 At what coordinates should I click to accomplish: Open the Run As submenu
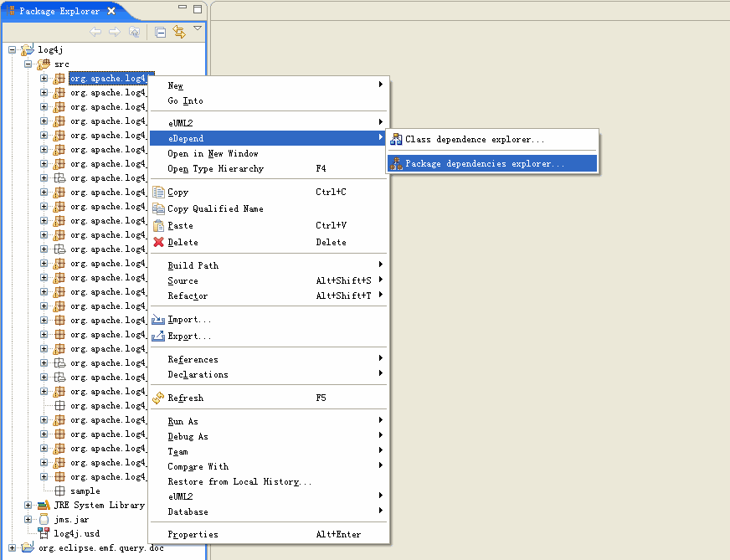coord(268,421)
